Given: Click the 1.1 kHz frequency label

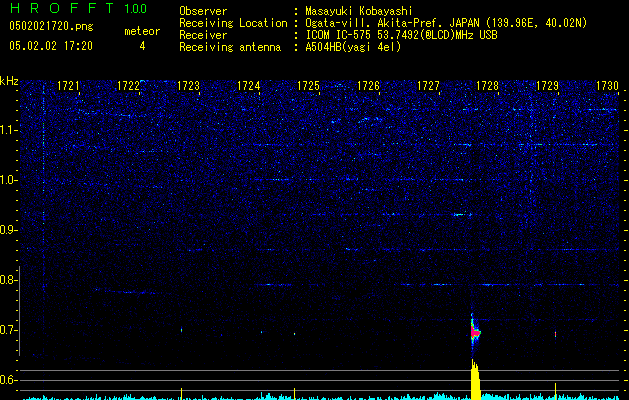Looking at the screenshot, I should pos(8,130).
